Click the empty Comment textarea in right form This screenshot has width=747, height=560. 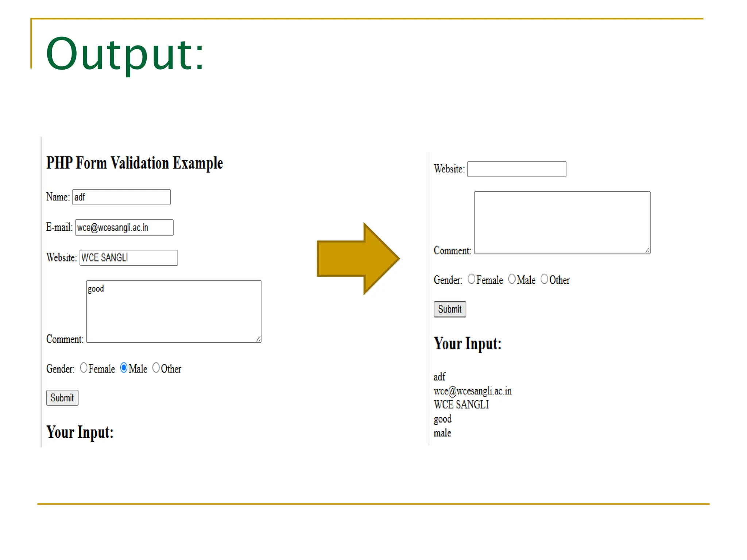pos(562,222)
